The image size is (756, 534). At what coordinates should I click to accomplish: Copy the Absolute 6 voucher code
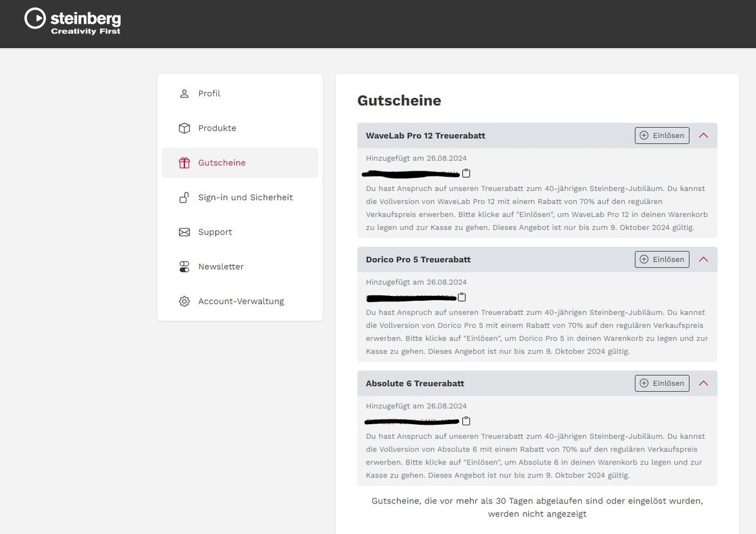click(x=466, y=421)
